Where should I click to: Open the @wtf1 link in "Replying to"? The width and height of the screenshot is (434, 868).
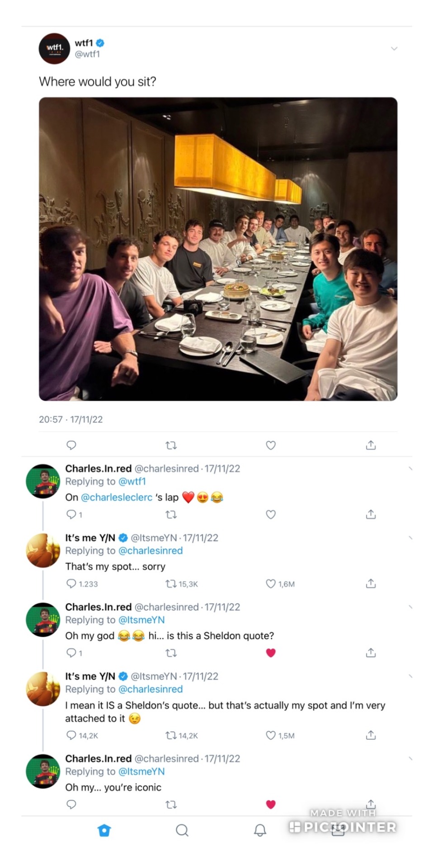tap(132, 481)
